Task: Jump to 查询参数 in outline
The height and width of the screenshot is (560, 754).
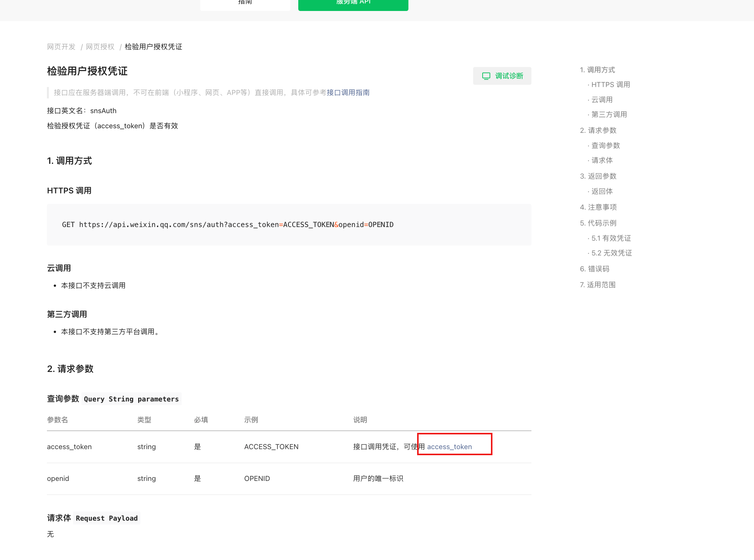Action: pyautogui.click(x=605, y=146)
